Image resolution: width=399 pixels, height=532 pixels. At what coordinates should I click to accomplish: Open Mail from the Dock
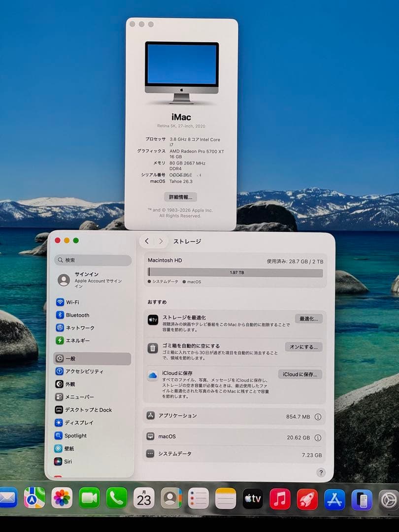(x=7, y=498)
